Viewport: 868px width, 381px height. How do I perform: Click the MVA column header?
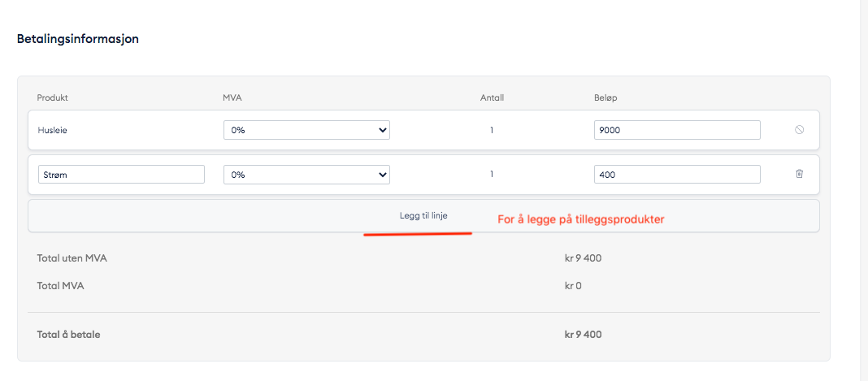[x=232, y=98]
